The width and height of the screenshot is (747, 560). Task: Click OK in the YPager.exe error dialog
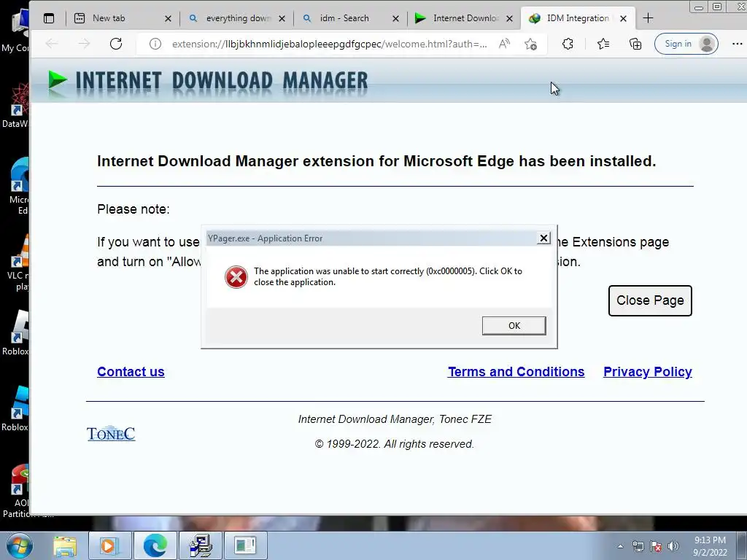[x=514, y=326]
